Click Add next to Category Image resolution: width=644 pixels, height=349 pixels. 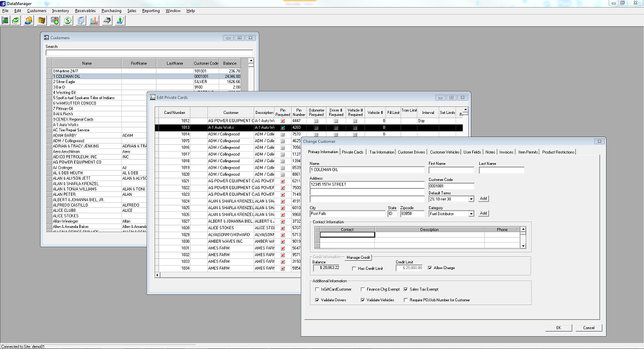tap(484, 214)
